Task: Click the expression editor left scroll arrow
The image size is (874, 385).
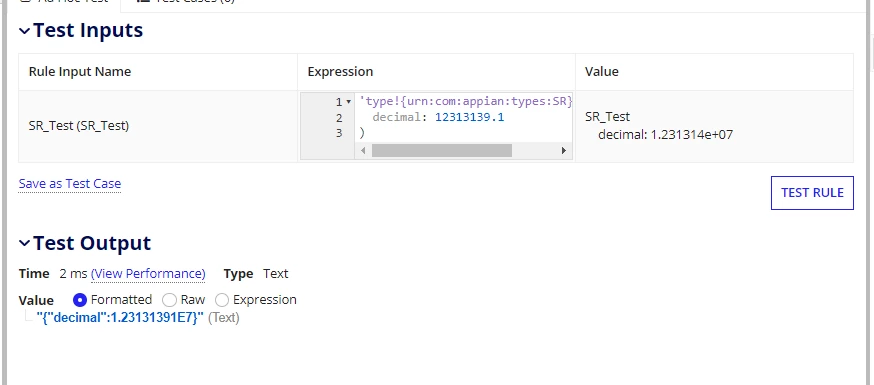Action: point(363,150)
